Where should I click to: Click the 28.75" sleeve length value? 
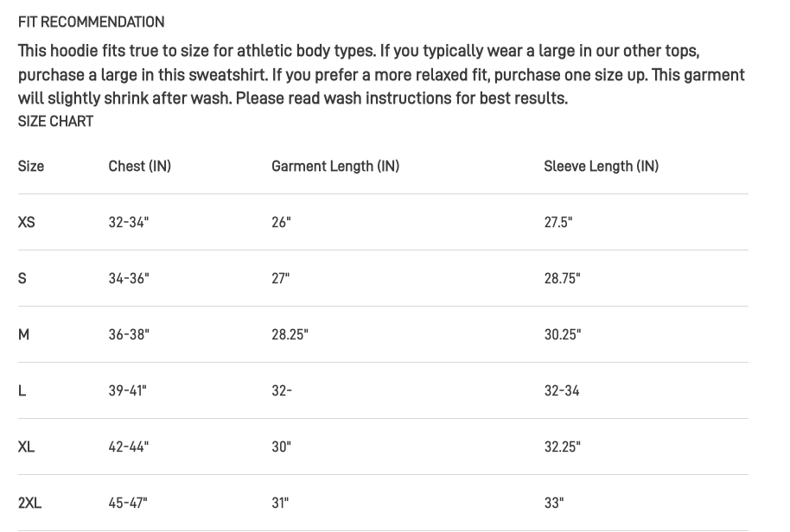[x=562, y=278]
